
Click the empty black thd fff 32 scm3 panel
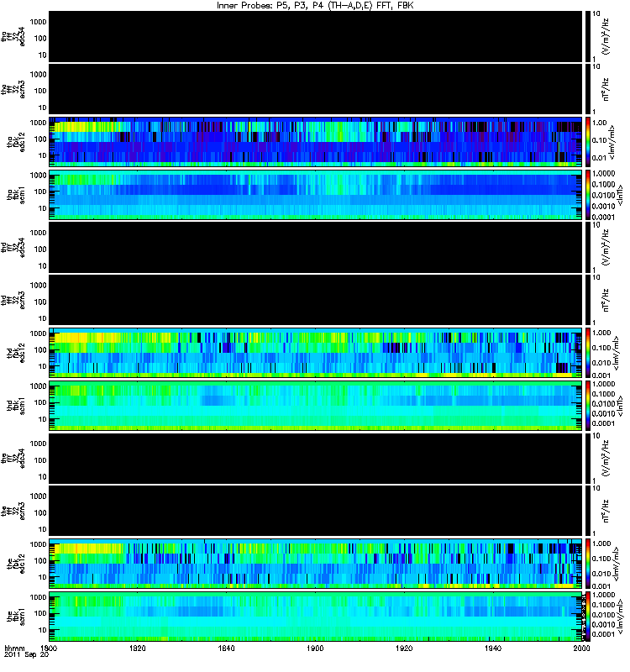pos(316,300)
